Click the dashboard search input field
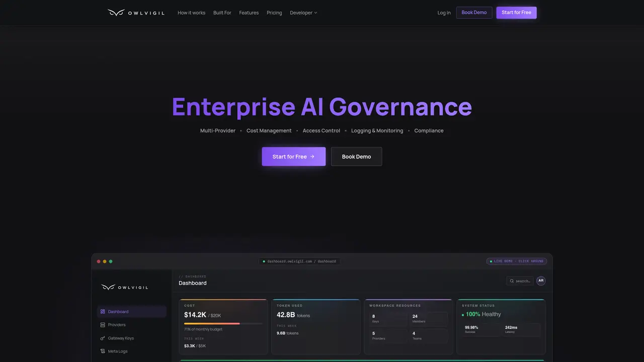 [x=520, y=281]
